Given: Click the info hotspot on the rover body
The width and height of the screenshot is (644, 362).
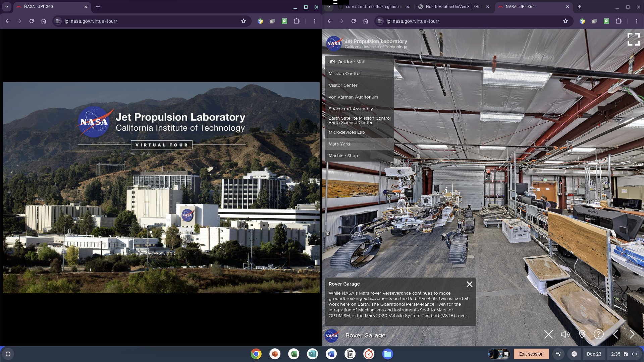Looking at the screenshot, I should [x=401, y=210].
